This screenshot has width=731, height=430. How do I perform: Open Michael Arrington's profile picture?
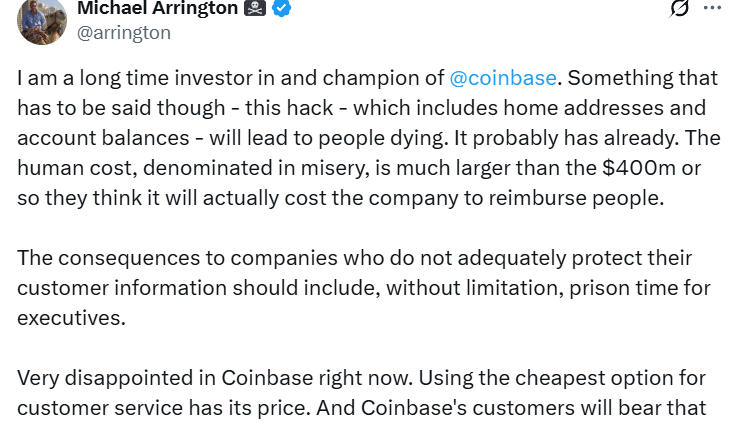[x=40, y=20]
